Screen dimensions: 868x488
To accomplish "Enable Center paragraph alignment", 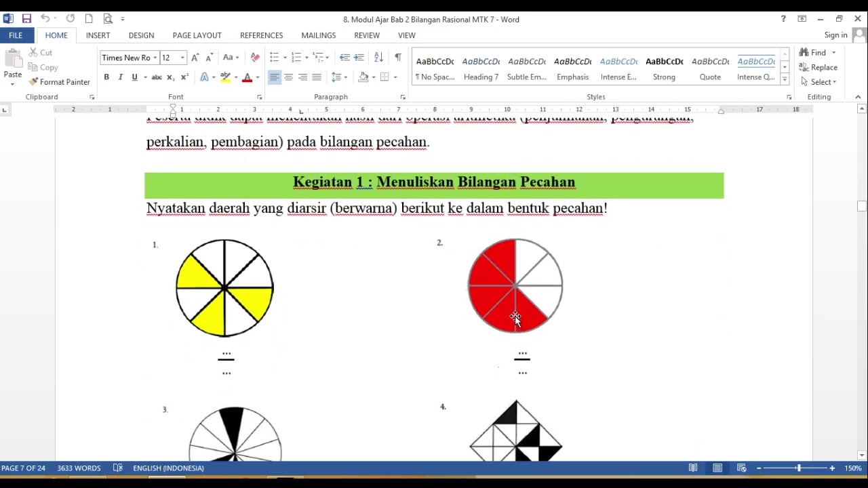I will point(288,77).
